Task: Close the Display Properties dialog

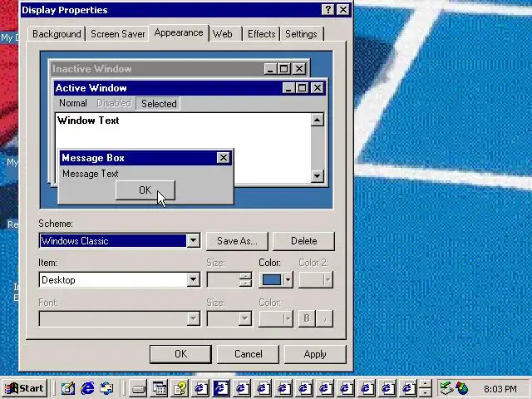Action: pyautogui.click(x=343, y=9)
